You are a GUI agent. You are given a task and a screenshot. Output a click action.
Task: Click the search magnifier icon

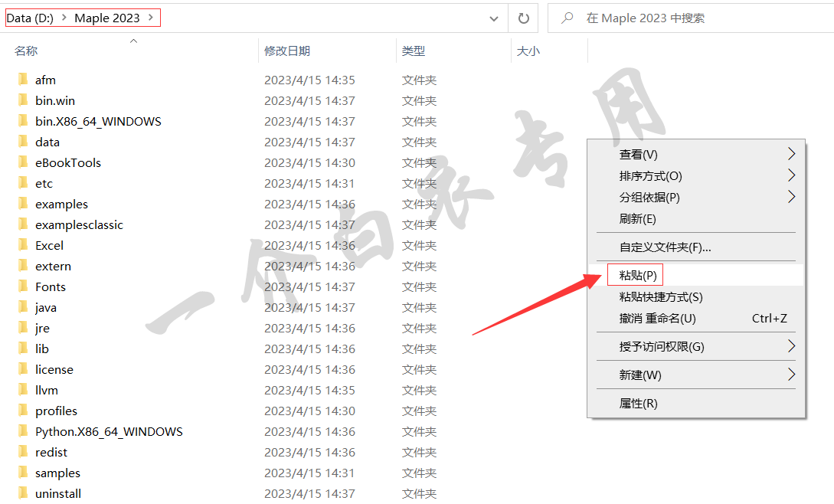(567, 18)
